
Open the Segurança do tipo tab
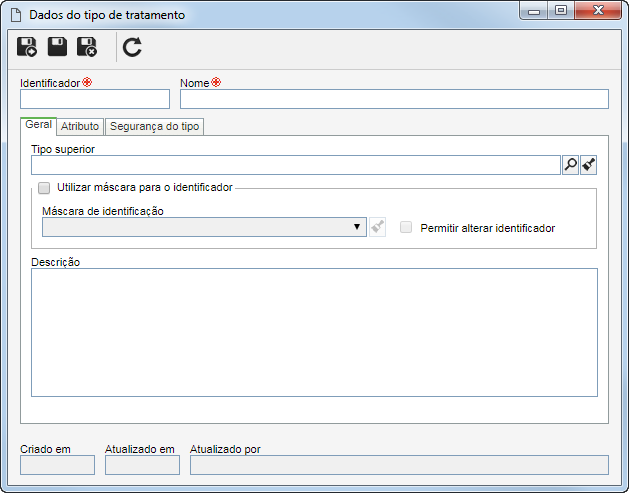click(154, 126)
